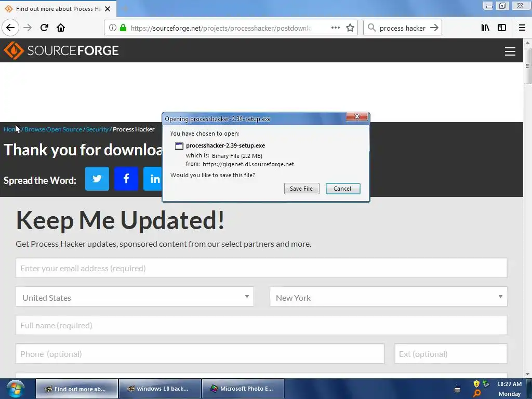Focus the email address field
This screenshot has height=399, width=532.
pyautogui.click(x=261, y=268)
